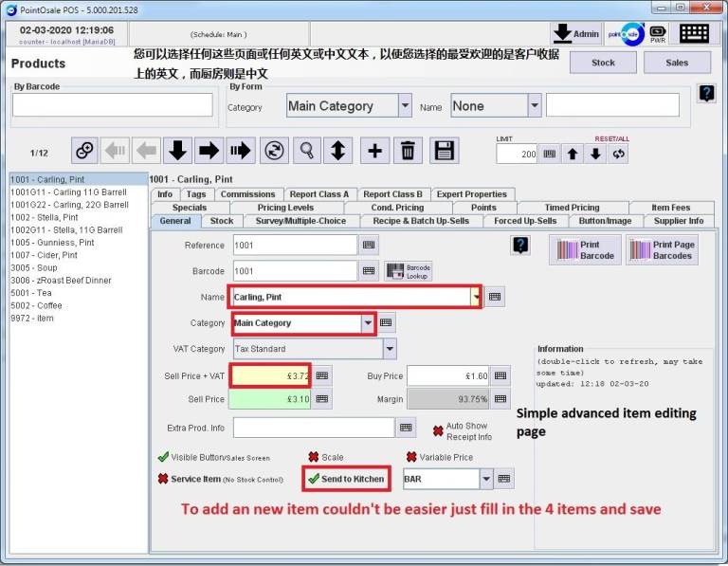Expand the VAT Category dropdown
This screenshot has width=728, height=566.
[x=390, y=349]
